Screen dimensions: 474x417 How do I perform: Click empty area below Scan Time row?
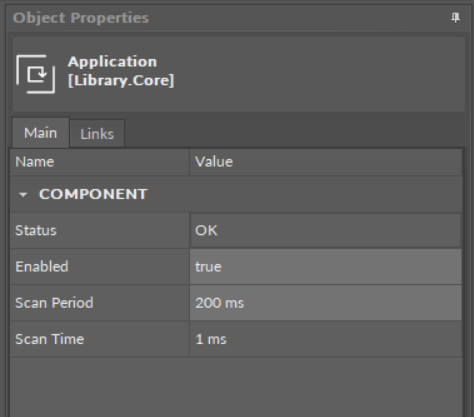pyautogui.click(x=236, y=387)
